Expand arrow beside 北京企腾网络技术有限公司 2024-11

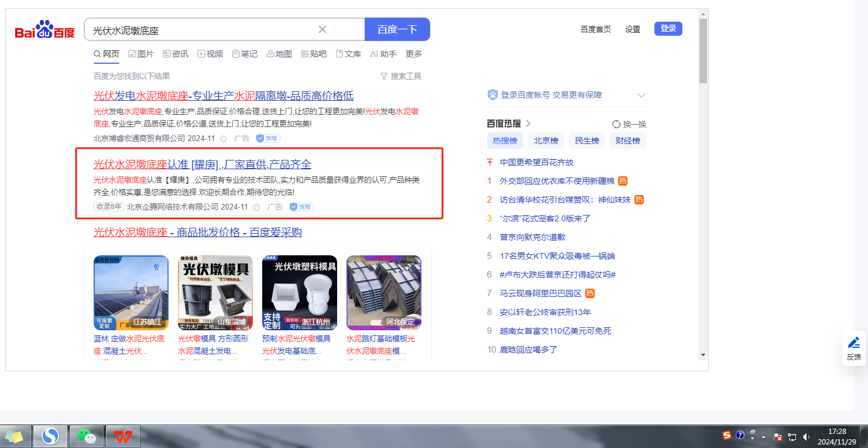[256, 207]
